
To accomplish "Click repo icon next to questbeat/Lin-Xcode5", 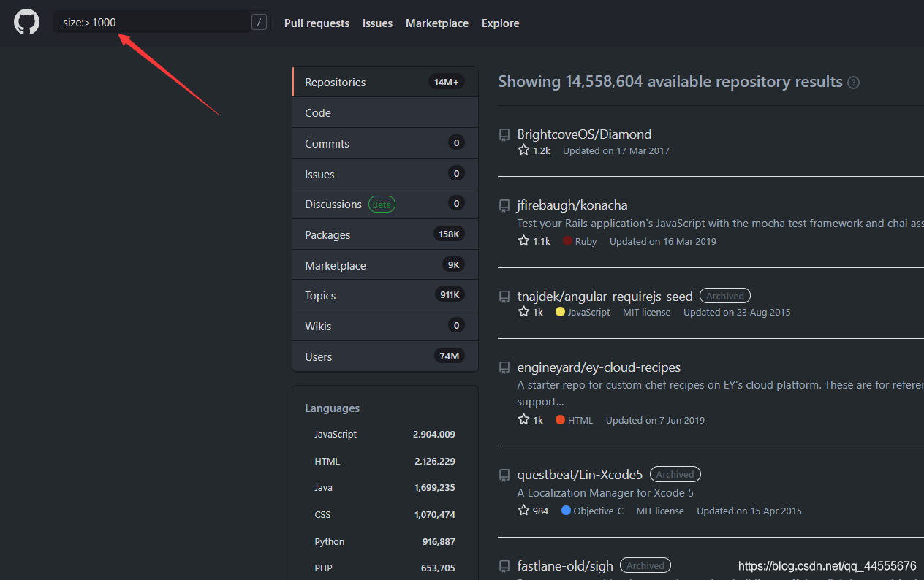I will coord(504,475).
